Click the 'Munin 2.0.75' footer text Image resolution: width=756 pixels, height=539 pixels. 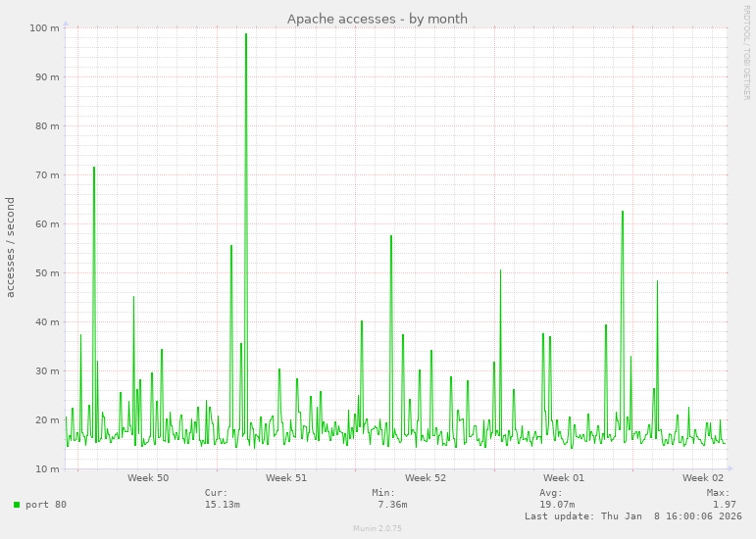point(378,528)
